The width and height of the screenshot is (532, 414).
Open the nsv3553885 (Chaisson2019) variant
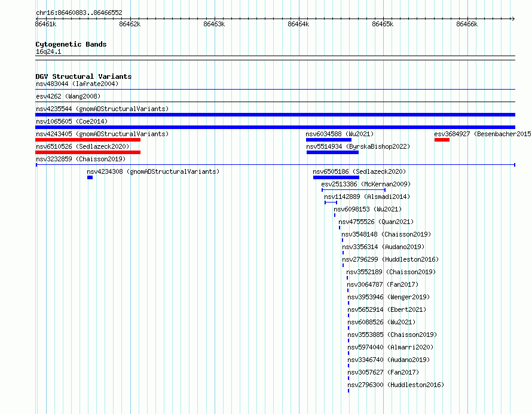coord(392,335)
